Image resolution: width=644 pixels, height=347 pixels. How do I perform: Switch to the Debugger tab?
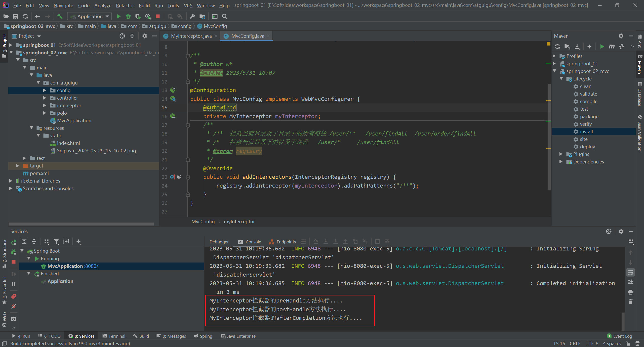pyautogui.click(x=219, y=242)
